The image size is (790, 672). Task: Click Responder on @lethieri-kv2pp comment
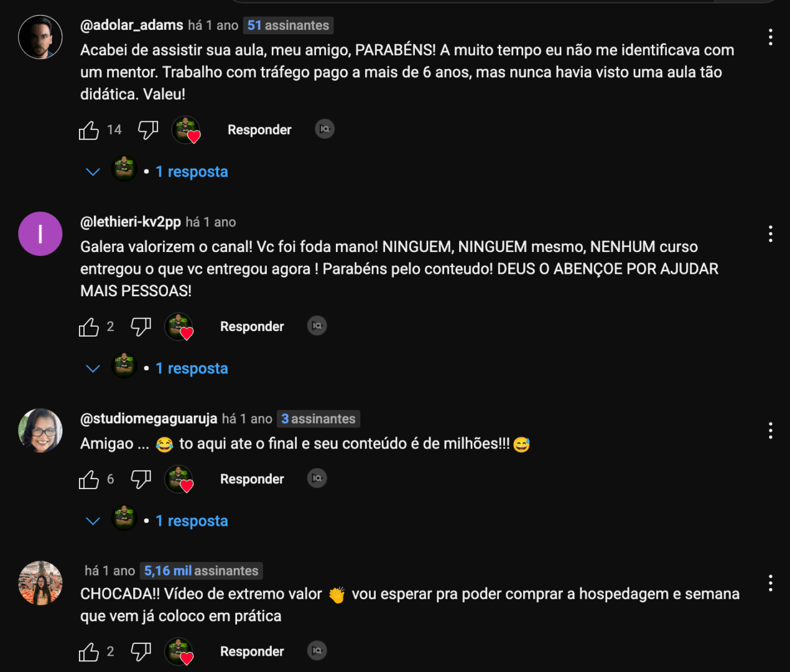point(252,327)
